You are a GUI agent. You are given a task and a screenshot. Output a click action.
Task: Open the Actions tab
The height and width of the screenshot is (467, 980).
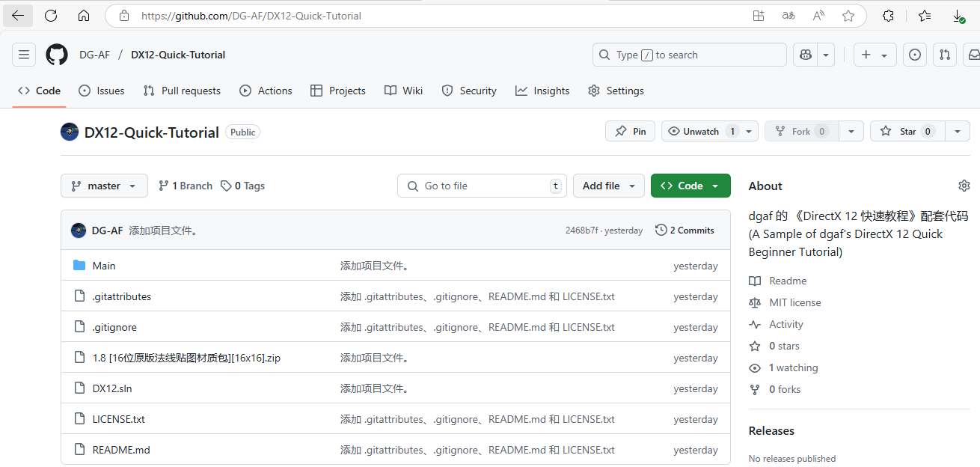coord(266,91)
